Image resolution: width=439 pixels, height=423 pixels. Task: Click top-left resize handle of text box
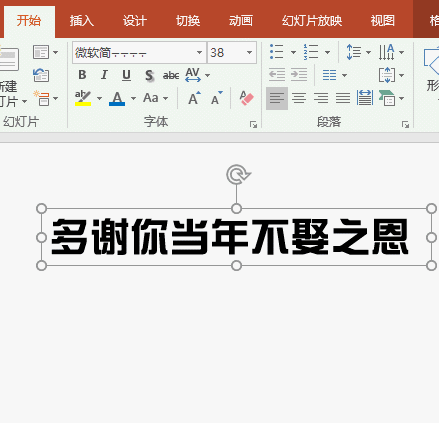(41, 209)
